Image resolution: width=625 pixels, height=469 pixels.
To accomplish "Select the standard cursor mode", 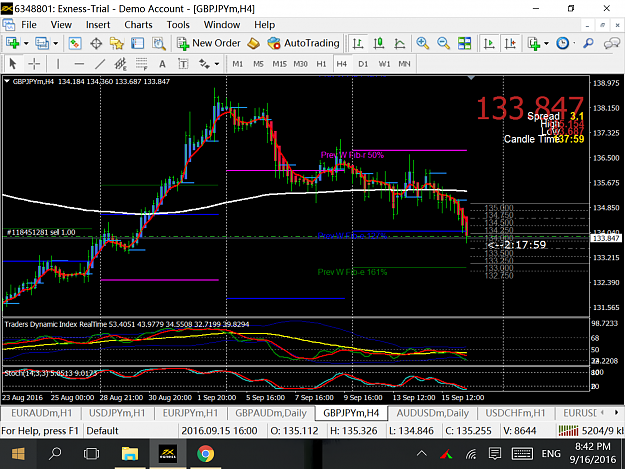I will 13,64.
